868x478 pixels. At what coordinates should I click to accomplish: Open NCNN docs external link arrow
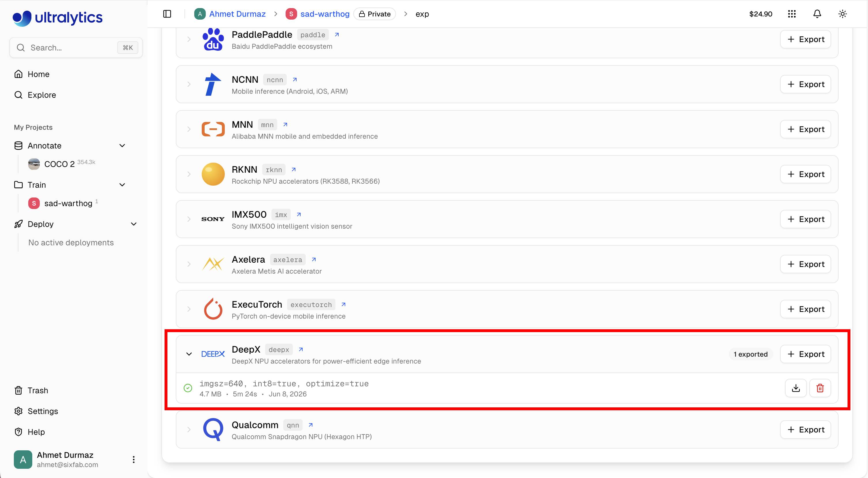[x=295, y=80]
